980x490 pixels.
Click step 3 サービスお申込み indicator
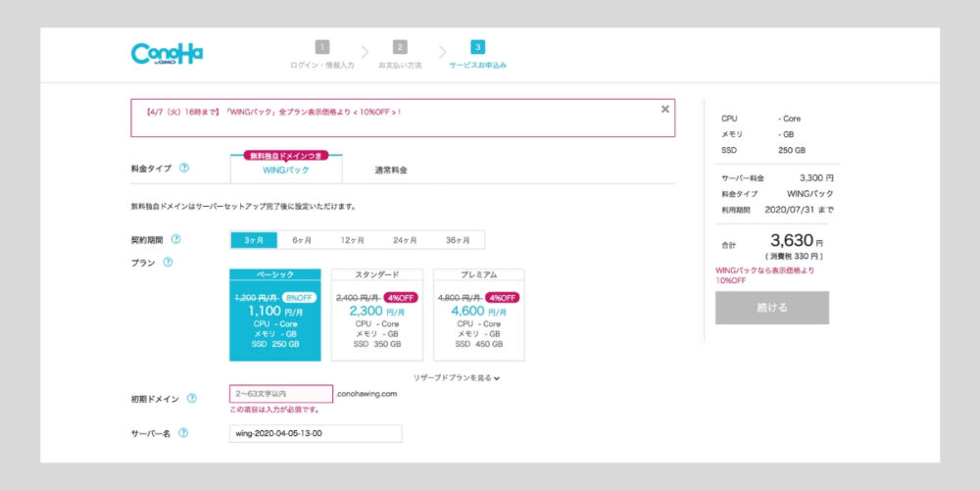477,54
